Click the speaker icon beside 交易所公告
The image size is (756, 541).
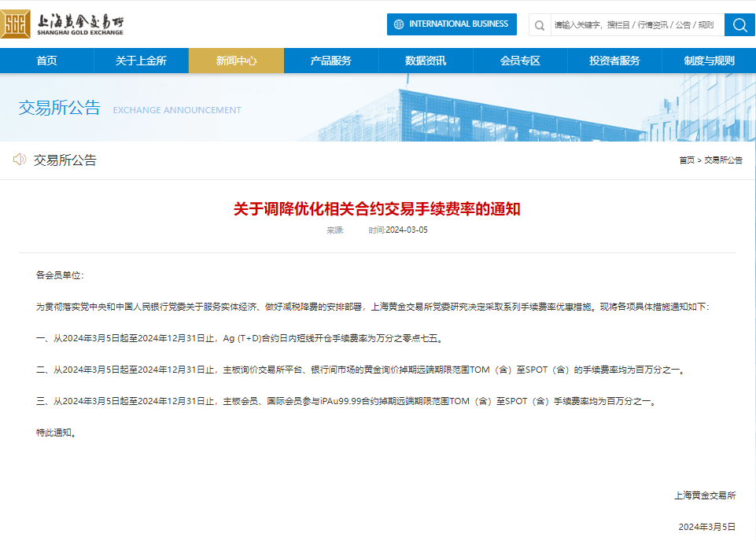coord(20,160)
